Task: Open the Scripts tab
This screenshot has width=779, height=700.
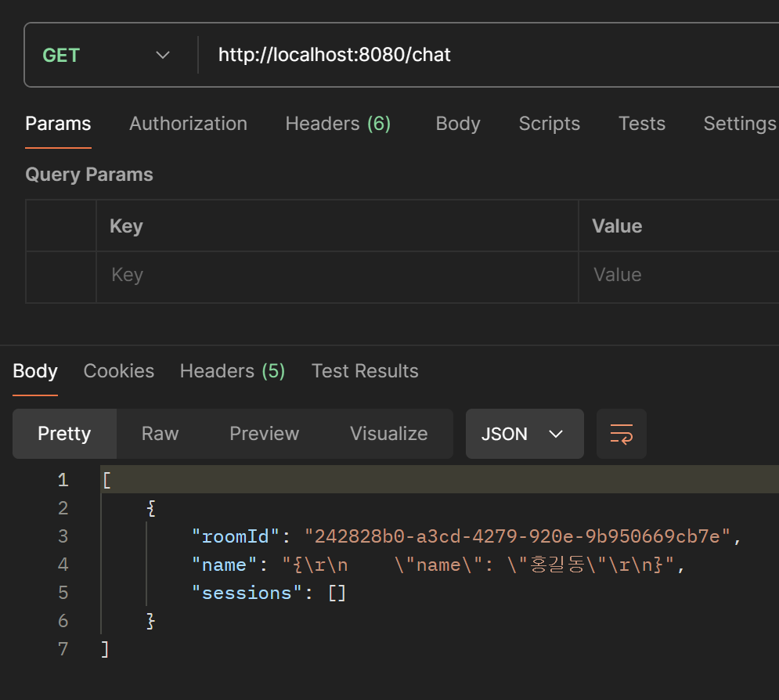Action: (x=549, y=124)
